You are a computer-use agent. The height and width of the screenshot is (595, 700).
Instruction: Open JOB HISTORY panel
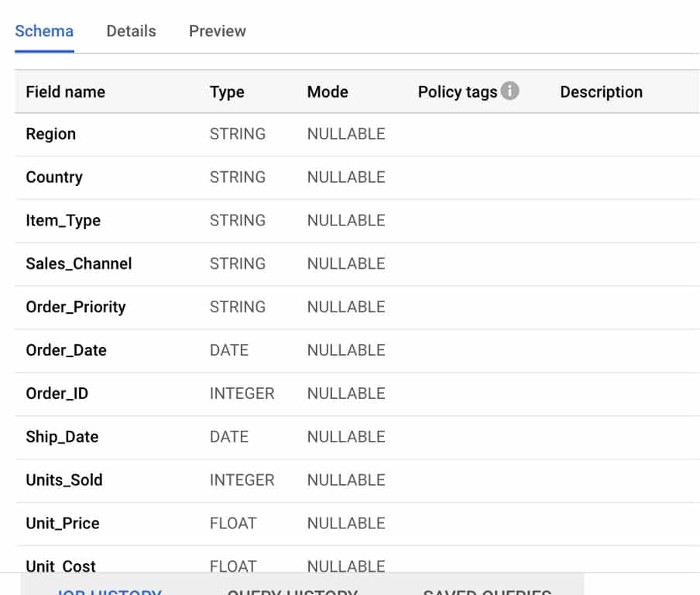pos(108,591)
